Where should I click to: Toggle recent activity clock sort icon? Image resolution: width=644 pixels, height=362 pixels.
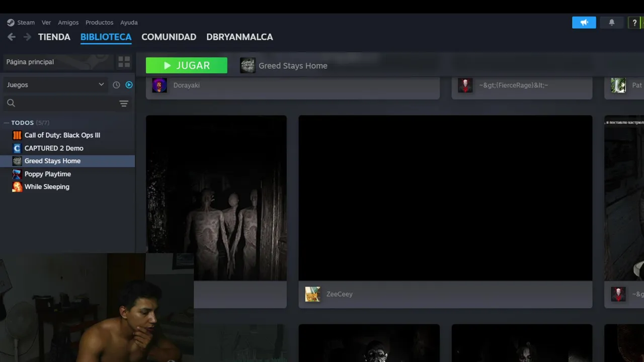point(116,85)
